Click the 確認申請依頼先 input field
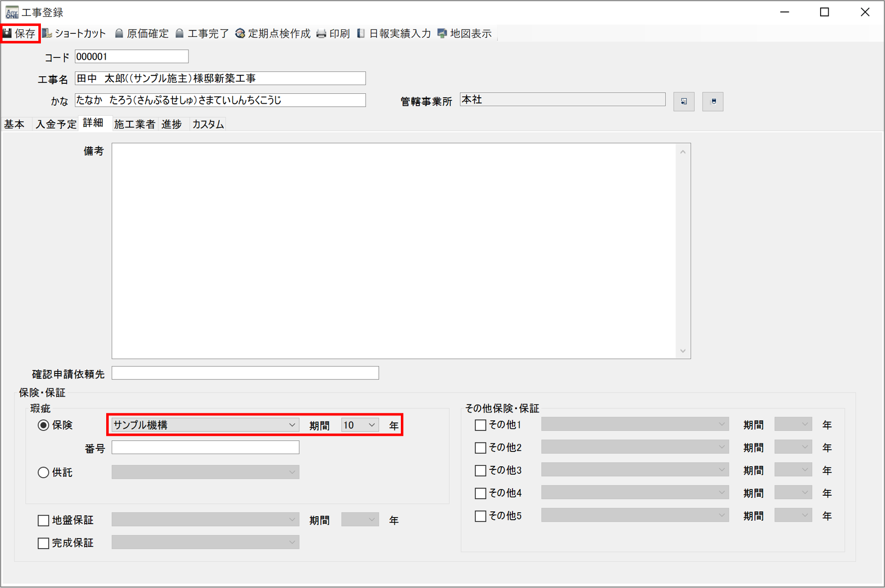885x588 pixels. tap(245, 373)
